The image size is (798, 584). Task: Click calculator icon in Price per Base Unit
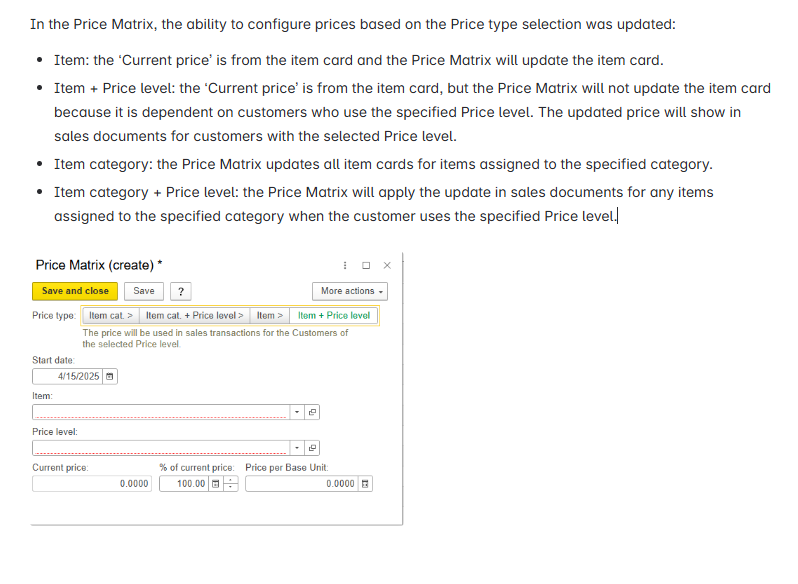coord(365,484)
